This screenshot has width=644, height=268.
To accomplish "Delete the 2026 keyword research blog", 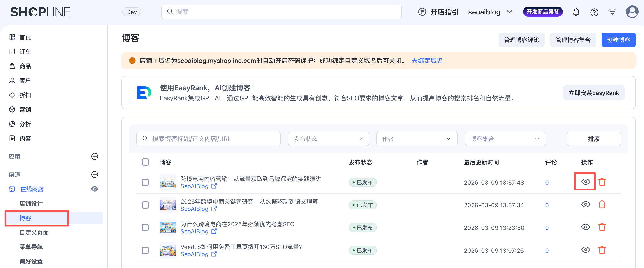I will pos(602,205).
